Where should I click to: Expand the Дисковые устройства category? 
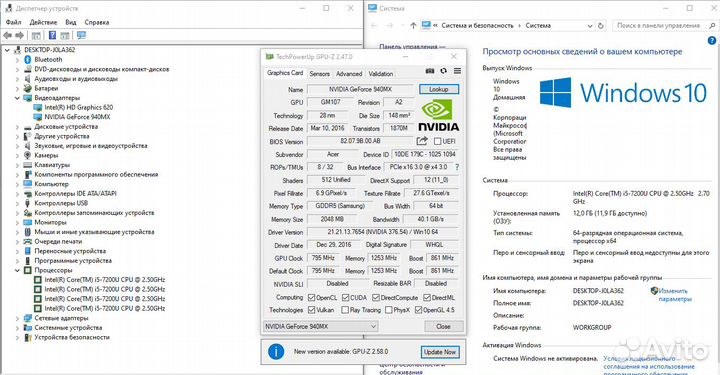coord(17,127)
